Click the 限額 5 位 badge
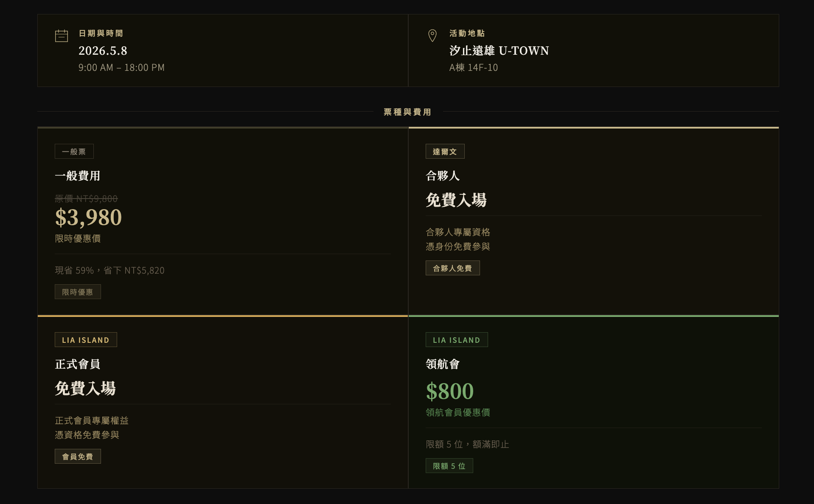 449,466
